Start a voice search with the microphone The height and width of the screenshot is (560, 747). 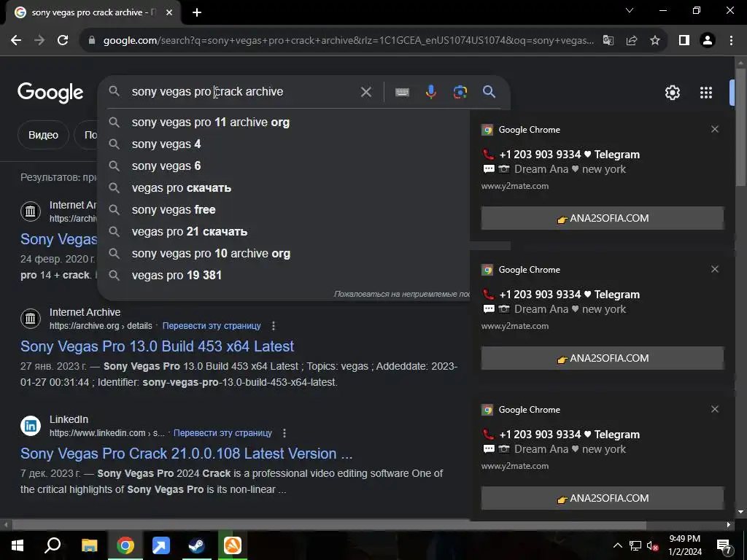431,92
